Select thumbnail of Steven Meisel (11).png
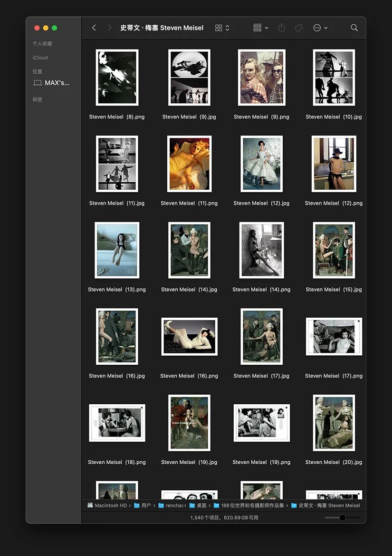 [189, 164]
